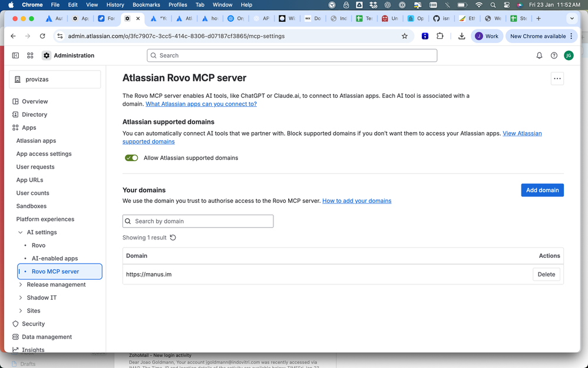Click the Search by domain field
Screen dimensions: 588x368
coord(197,221)
